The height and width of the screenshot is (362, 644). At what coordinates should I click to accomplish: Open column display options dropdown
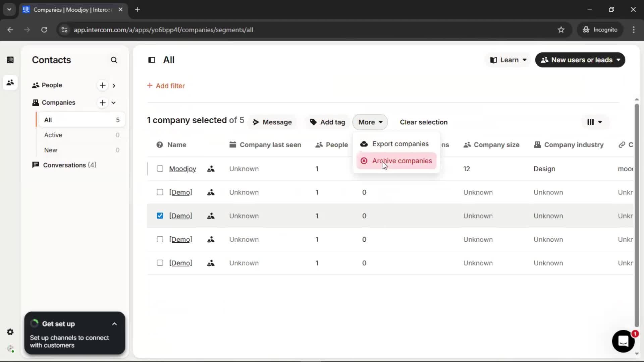(594, 122)
